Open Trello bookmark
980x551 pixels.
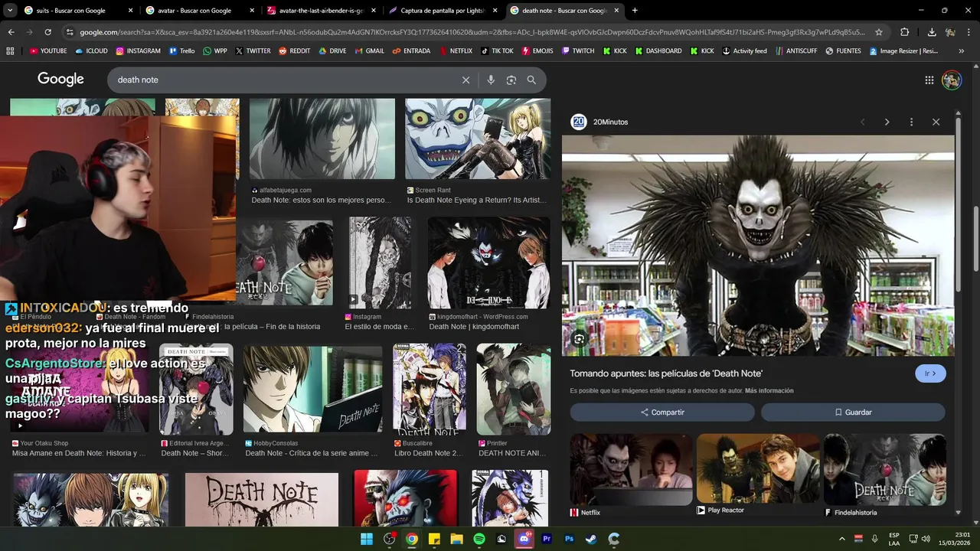coord(182,51)
